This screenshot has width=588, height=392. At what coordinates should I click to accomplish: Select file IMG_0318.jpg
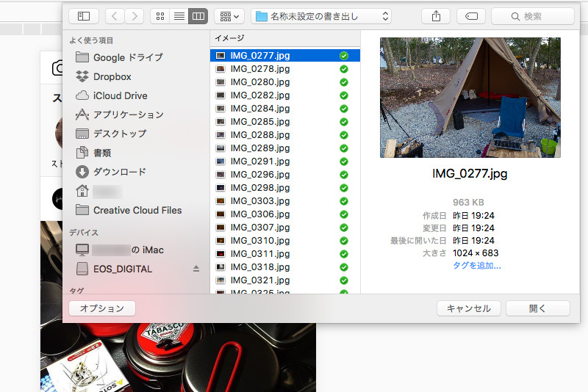point(285,267)
